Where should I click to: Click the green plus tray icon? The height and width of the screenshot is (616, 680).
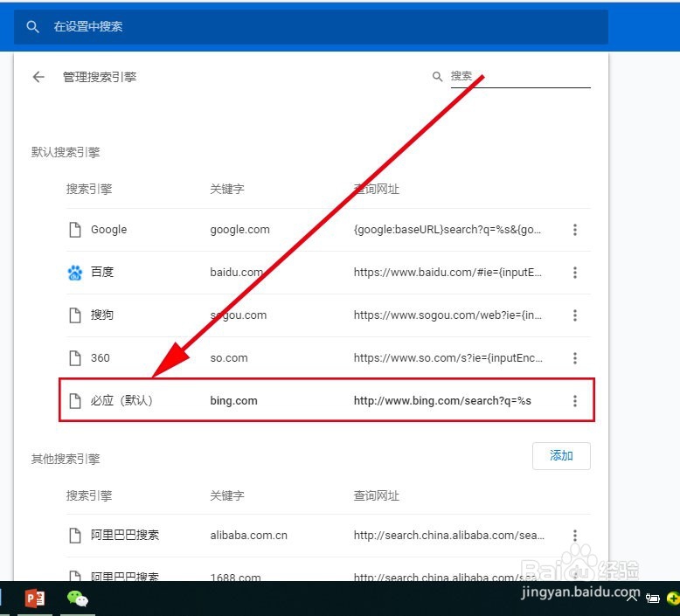coord(673,599)
